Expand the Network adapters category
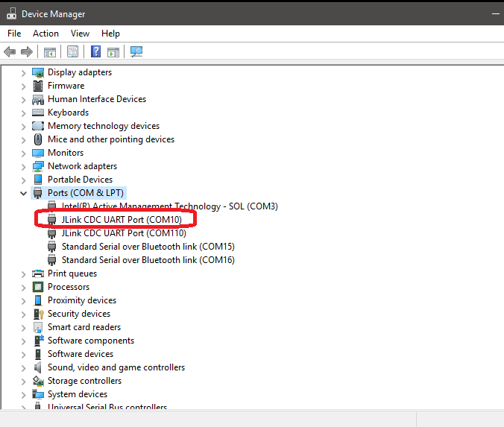This screenshot has height=427, width=504. pos(23,166)
